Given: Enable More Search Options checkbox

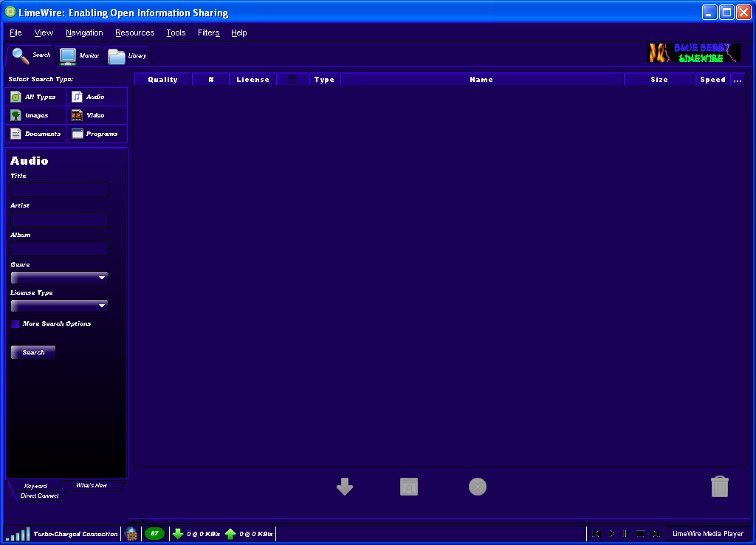Looking at the screenshot, I should (16, 323).
